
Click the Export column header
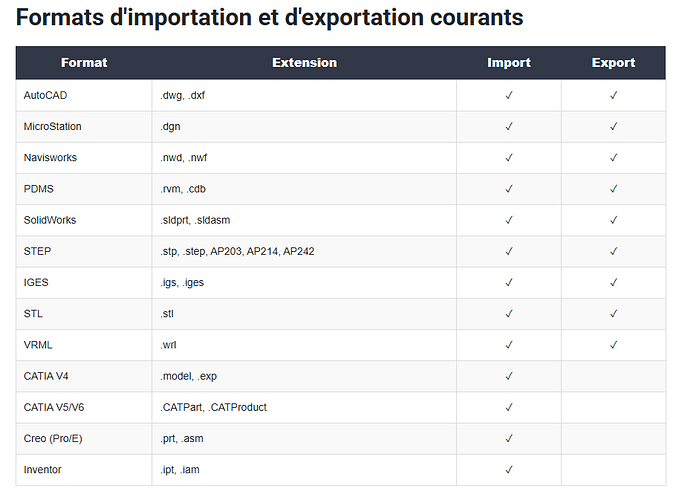[613, 63]
